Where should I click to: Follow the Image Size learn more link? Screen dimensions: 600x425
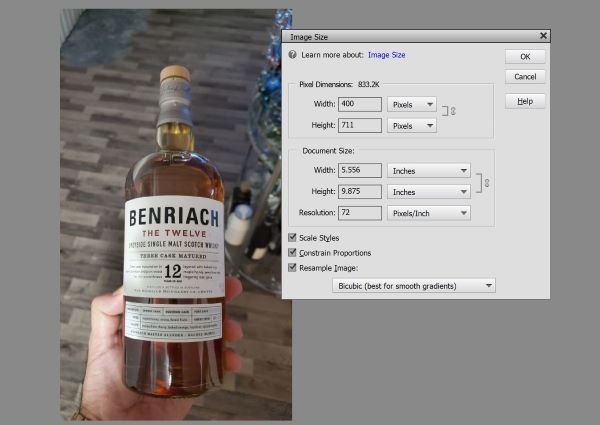[x=386, y=55]
